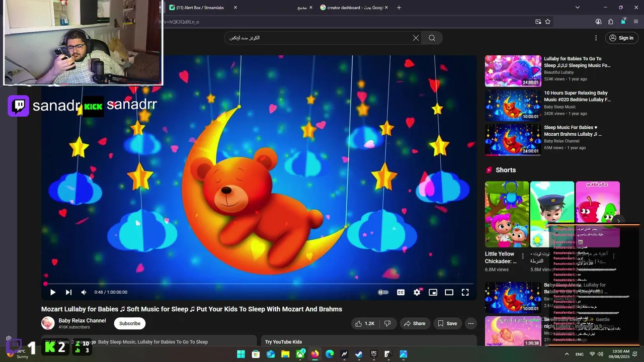The image size is (644, 362).
Task: Open a new browser tab
Action: [x=399, y=8]
